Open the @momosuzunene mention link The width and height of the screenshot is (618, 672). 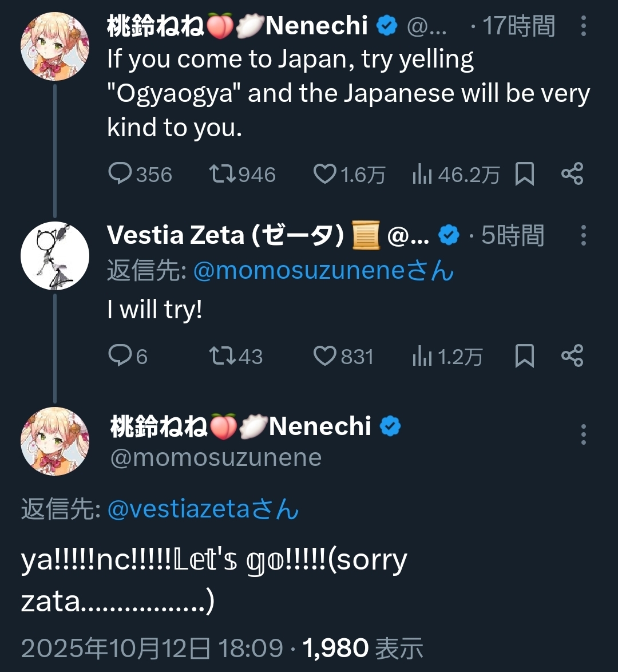300,271
